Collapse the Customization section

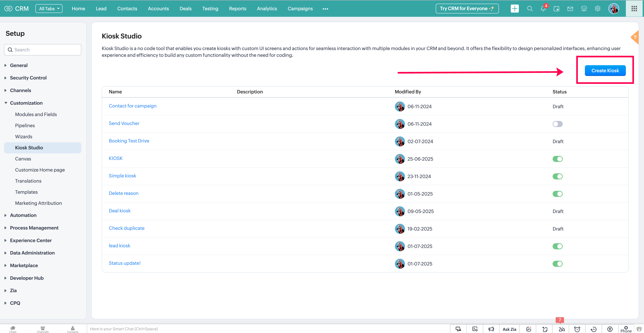coord(26,103)
